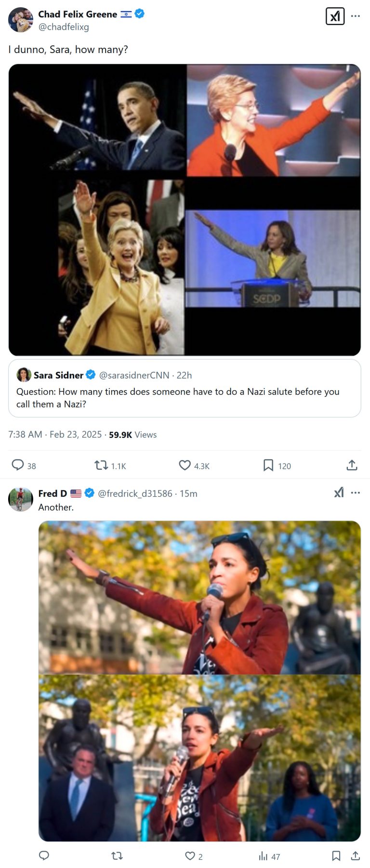Screen dimensions: 370x868
Task: Click the Grok icon on main post
Action: click(x=335, y=16)
